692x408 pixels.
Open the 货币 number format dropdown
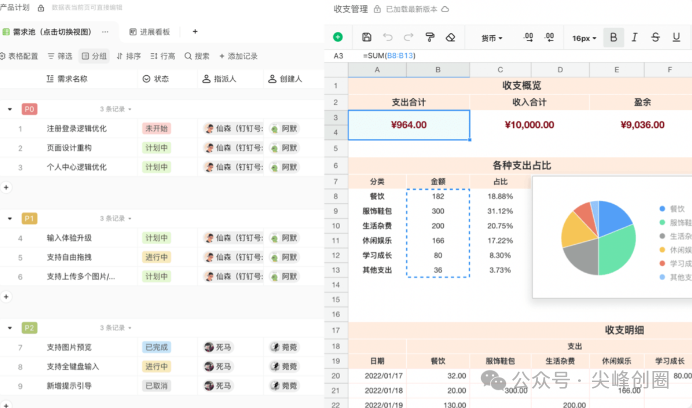[492, 38]
